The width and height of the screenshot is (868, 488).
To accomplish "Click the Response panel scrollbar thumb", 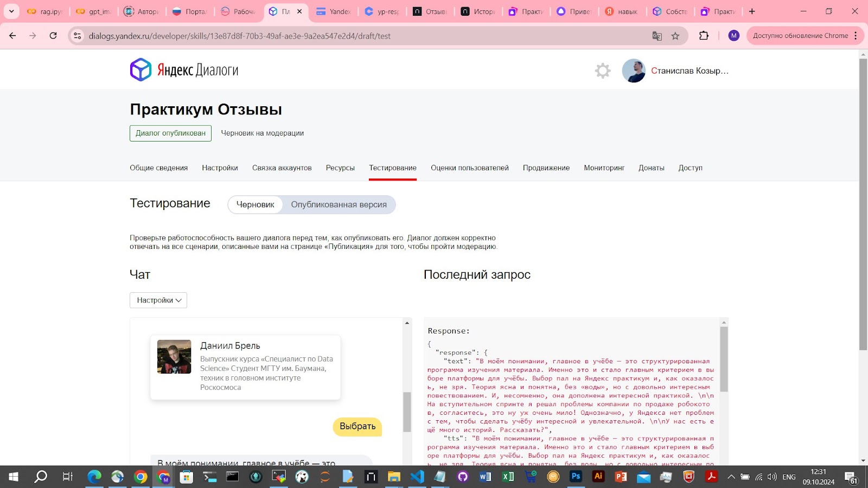I will 724,359.
